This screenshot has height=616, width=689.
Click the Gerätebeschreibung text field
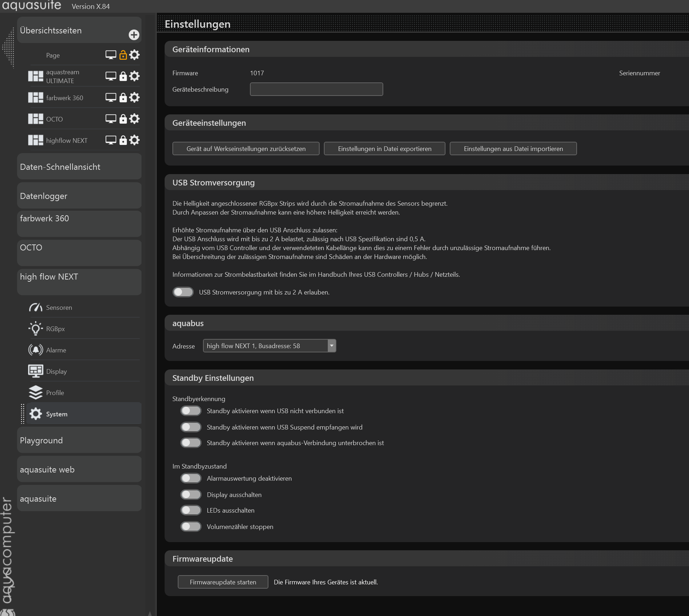point(316,89)
